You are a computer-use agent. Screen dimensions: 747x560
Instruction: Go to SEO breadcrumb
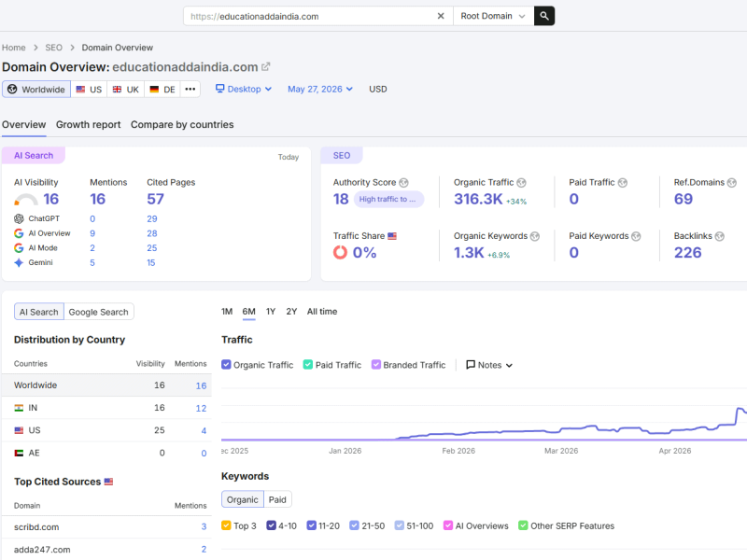pyautogui.click(x=54, y=48)
